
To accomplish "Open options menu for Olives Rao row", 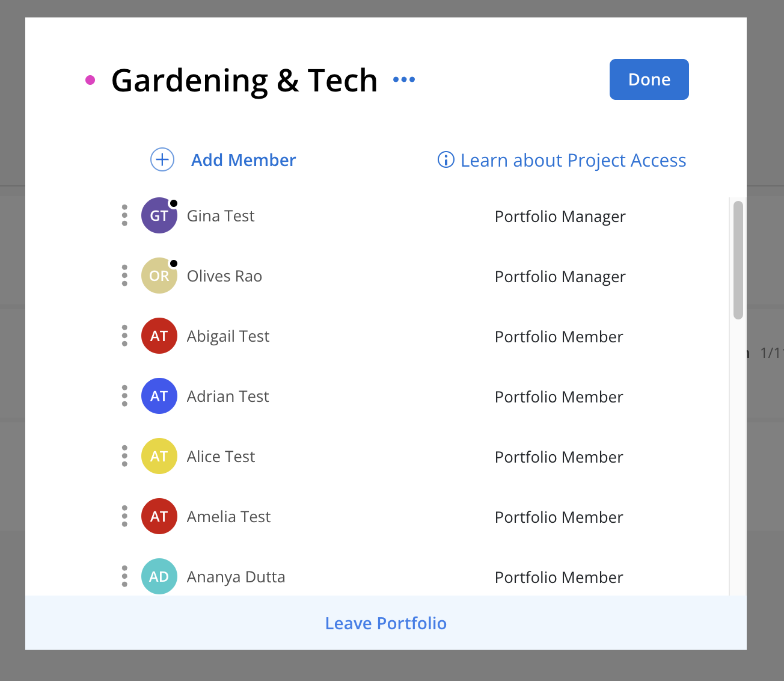I will pos(124,276).
